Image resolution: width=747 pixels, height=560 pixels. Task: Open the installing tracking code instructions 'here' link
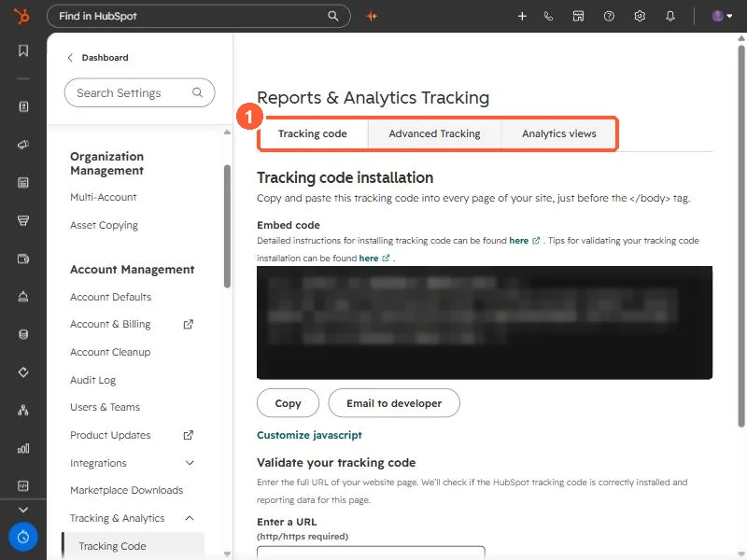coord(519,241)
